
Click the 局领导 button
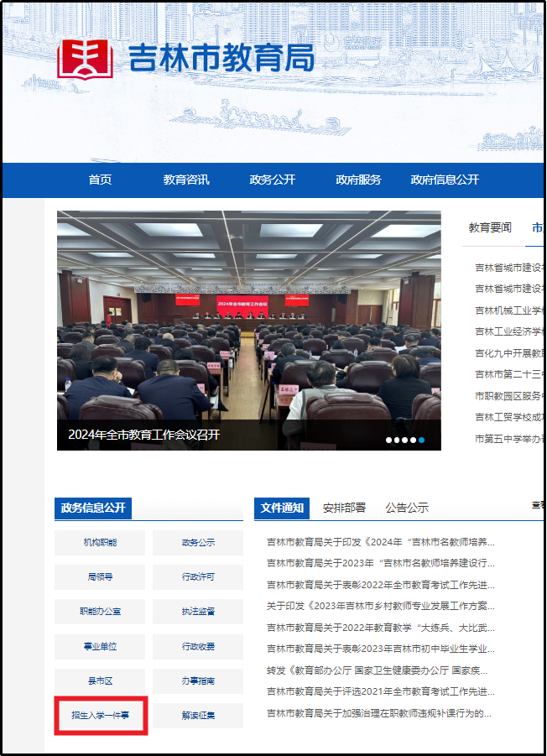tap(100, 577)
